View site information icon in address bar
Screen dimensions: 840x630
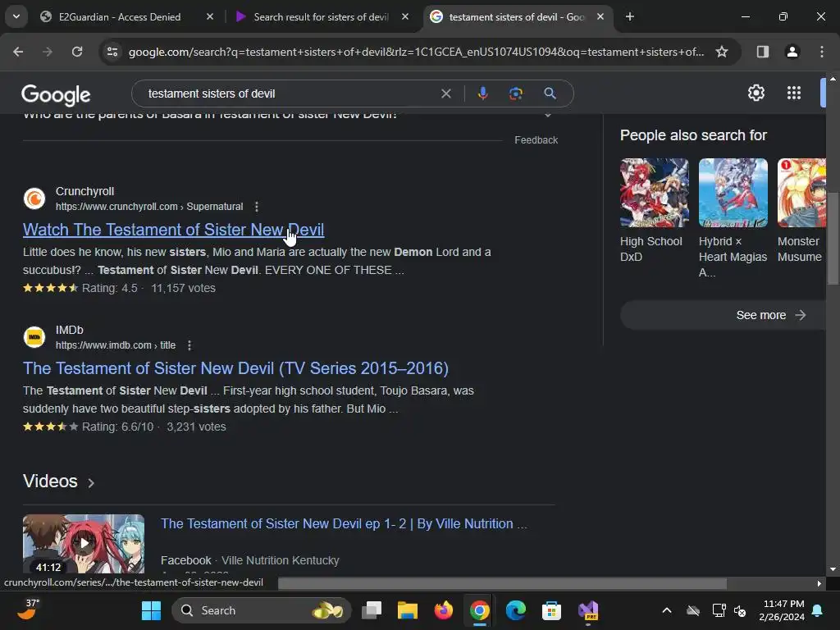(x=112, y=52)
